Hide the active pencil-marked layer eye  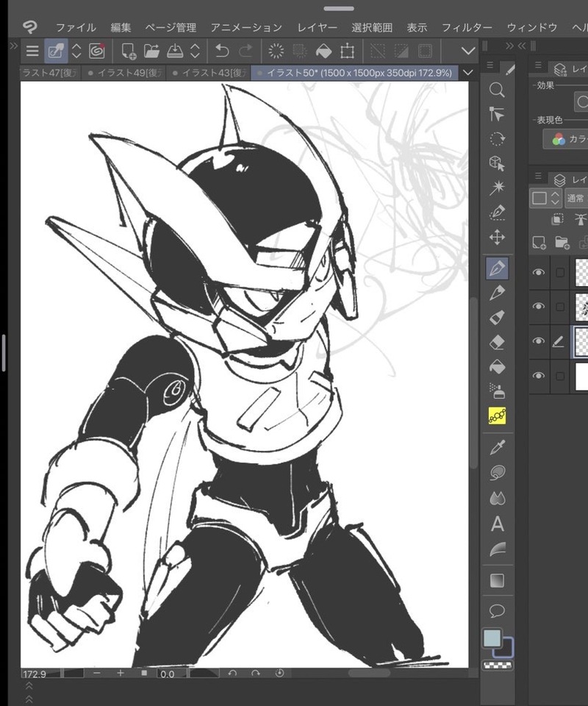click(x=539, y=340)
